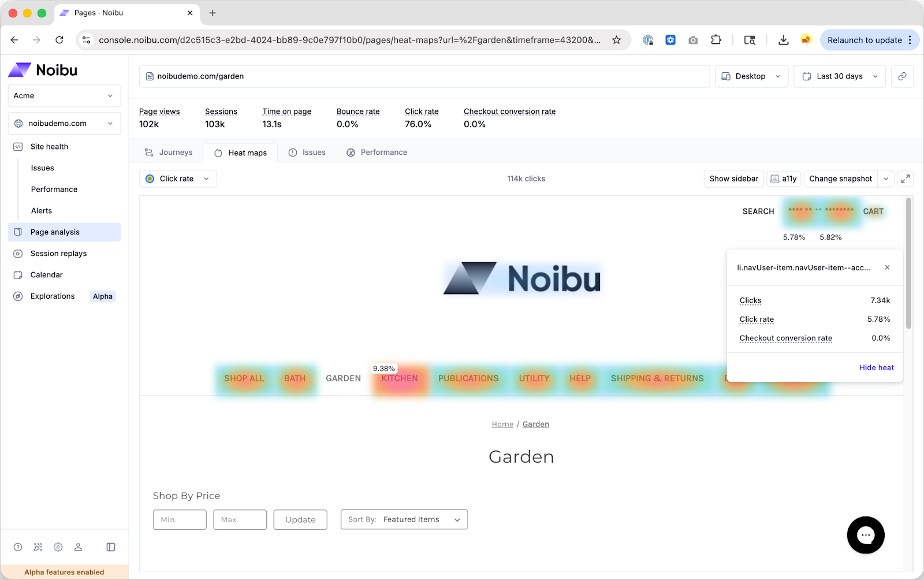This screenshot has height=580, width=924.
Task: Open Performance under Site health in sidebar
Action: point(54,189)
